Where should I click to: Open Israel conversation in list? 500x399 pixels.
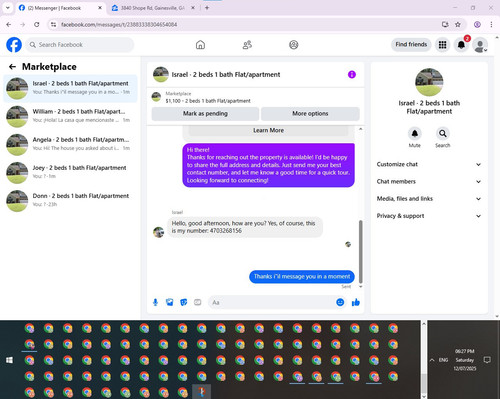[x=70, y=88]
